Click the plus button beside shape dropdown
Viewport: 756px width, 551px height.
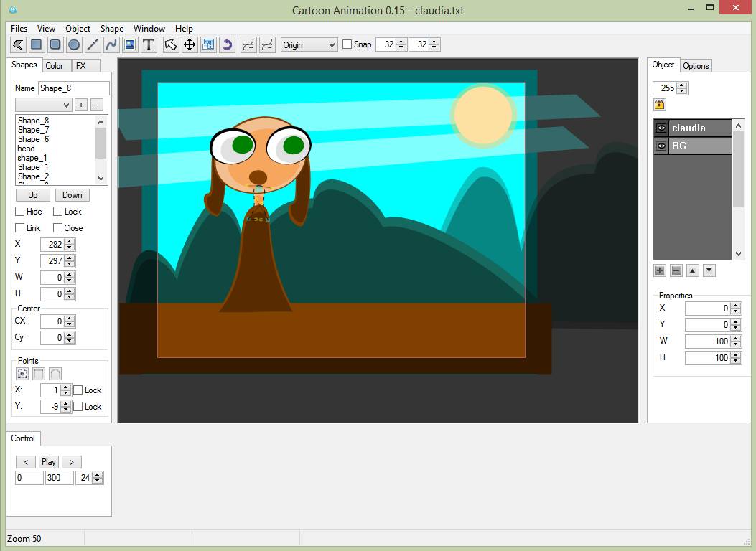pyautogui.click(x=81, y=105)
